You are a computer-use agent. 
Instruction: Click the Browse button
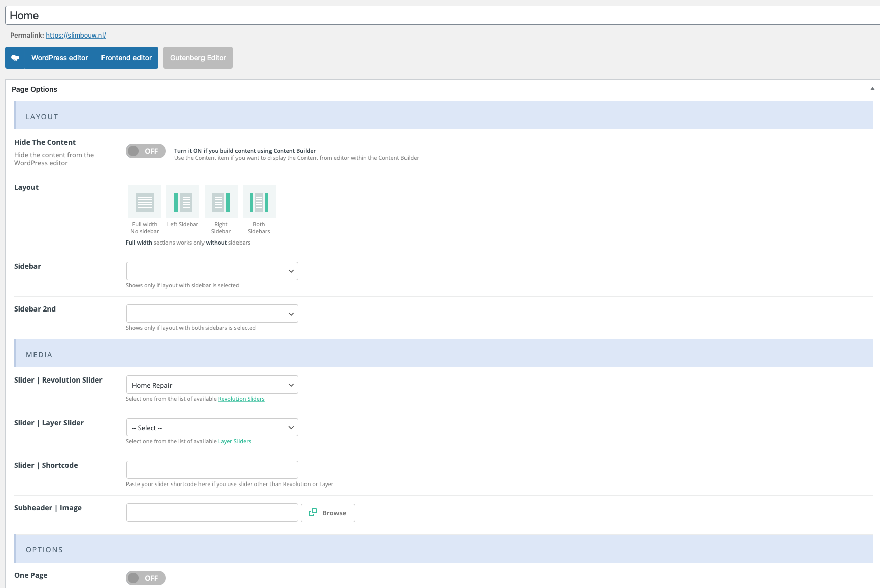tap(328, 513)
